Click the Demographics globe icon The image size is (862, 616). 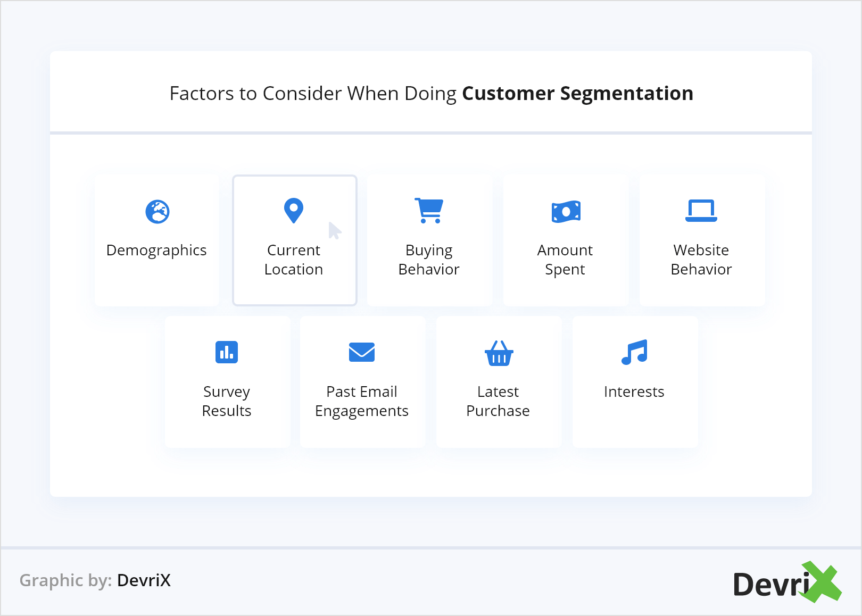point(158,212)
